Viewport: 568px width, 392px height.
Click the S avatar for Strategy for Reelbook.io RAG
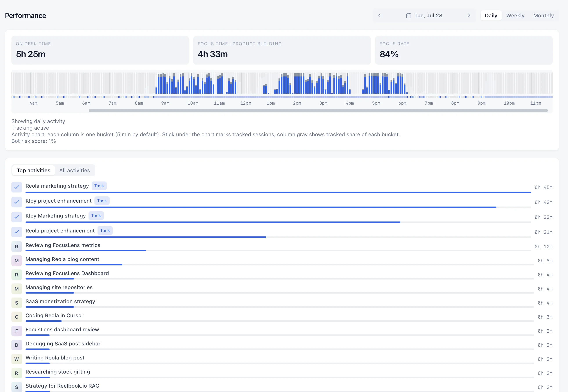17,387
